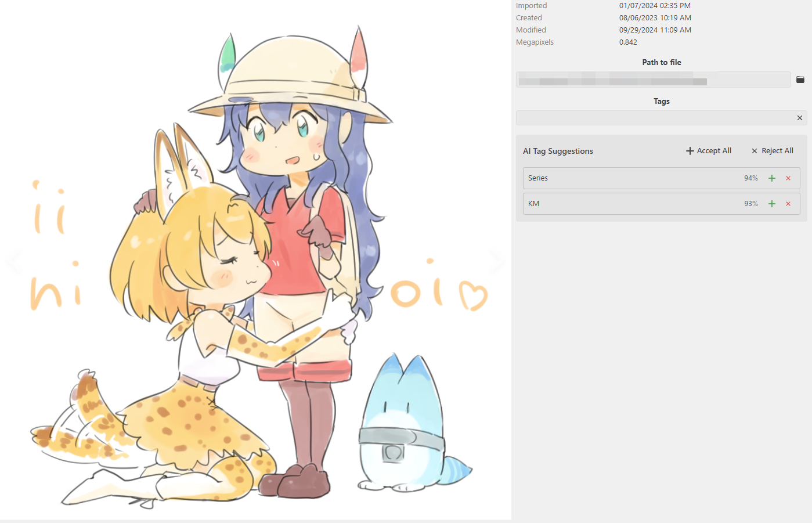
Task: Click the 94% confidence value
Action: [x=751, y=178]
